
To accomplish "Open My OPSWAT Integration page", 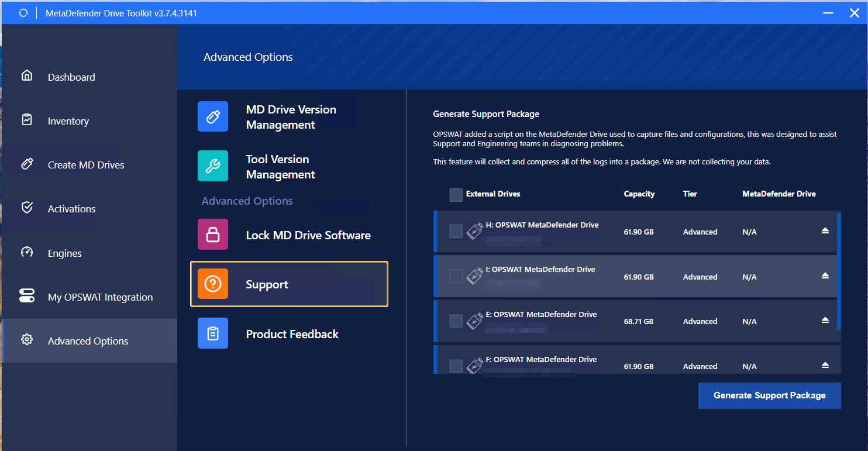I will 89,297.
